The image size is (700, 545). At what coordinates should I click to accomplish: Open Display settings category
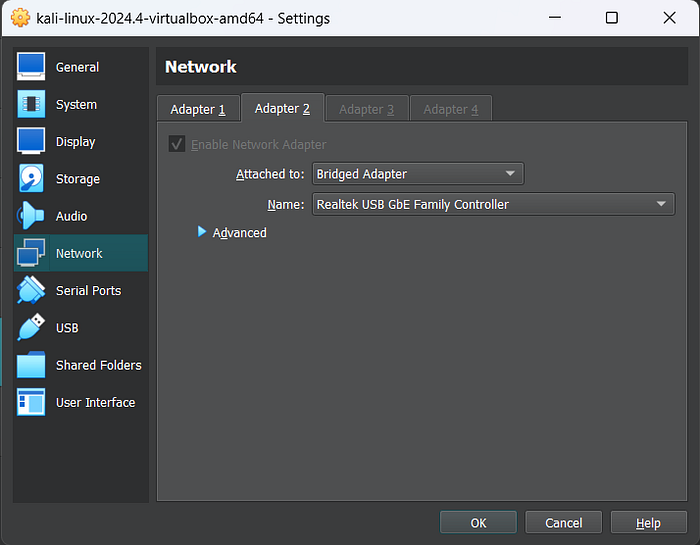coord(81,141)
